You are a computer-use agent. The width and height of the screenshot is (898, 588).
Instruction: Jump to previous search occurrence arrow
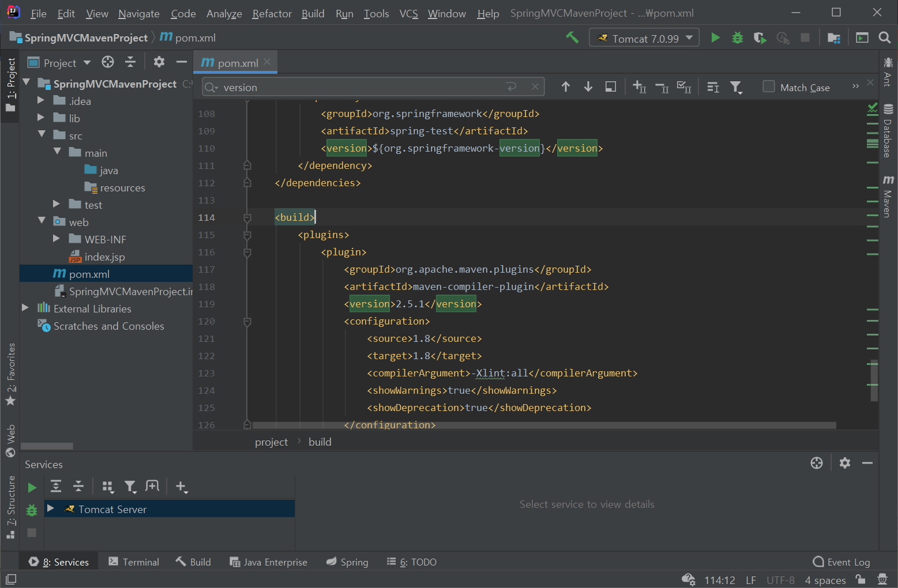coord(565,87)
